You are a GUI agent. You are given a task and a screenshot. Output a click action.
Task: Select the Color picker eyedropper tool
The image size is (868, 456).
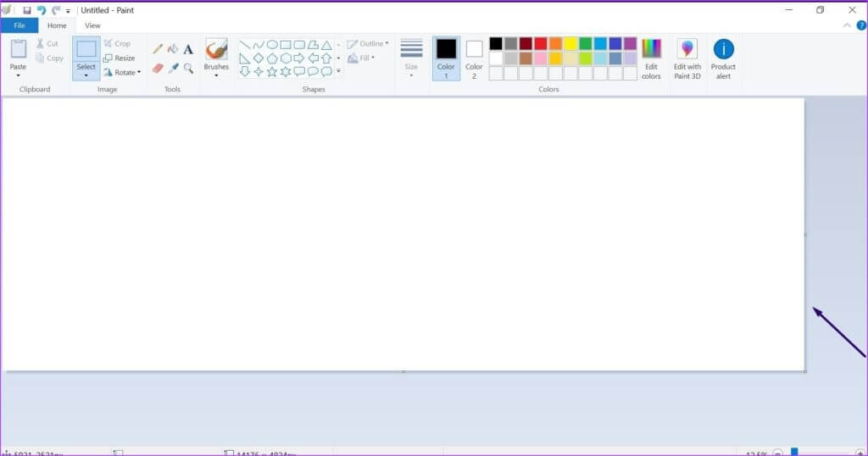[x=173, y=68]
